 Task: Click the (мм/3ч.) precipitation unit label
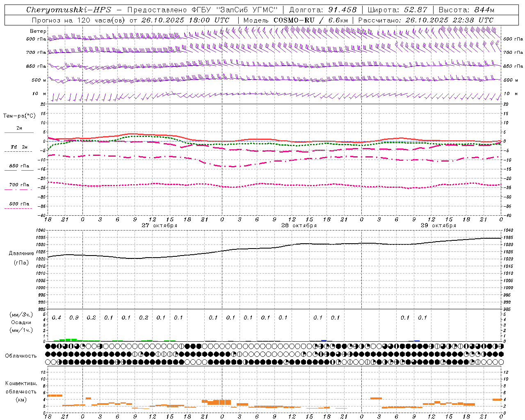[21, 315]
